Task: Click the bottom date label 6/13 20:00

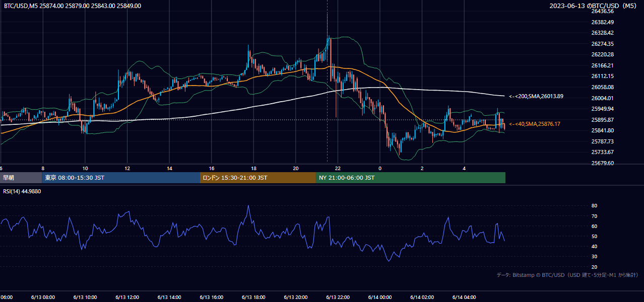Action: 295,297
